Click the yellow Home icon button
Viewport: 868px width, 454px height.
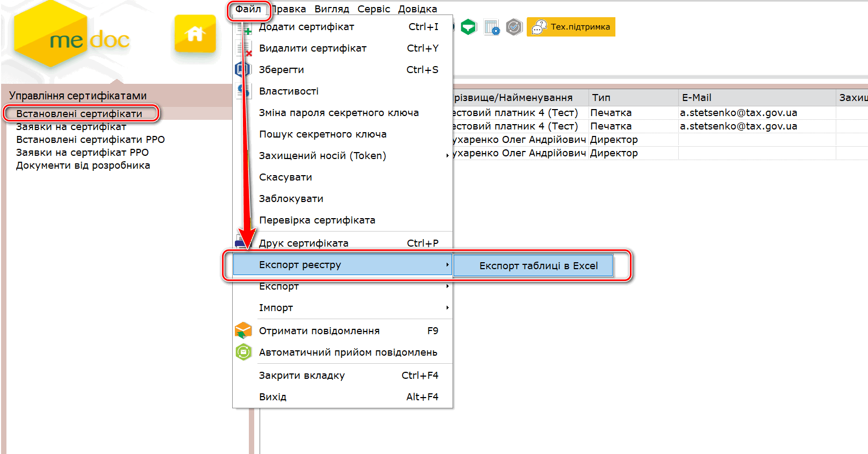[x=195, y=34]
